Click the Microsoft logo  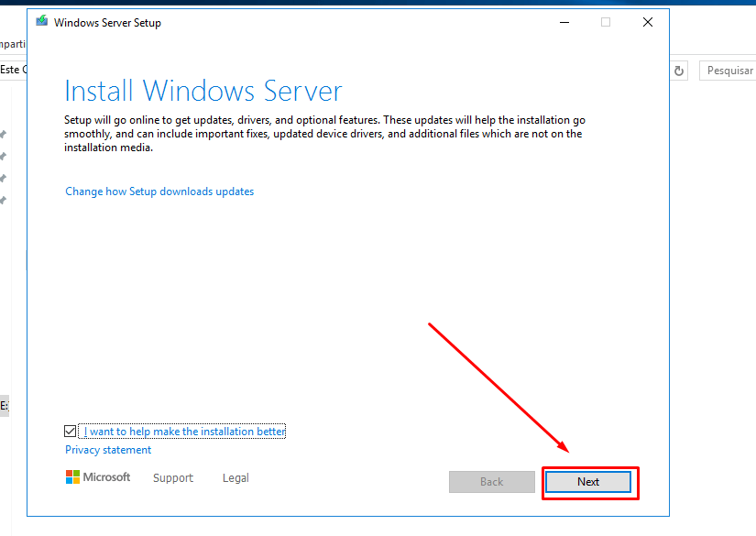[x=98, y=477]
